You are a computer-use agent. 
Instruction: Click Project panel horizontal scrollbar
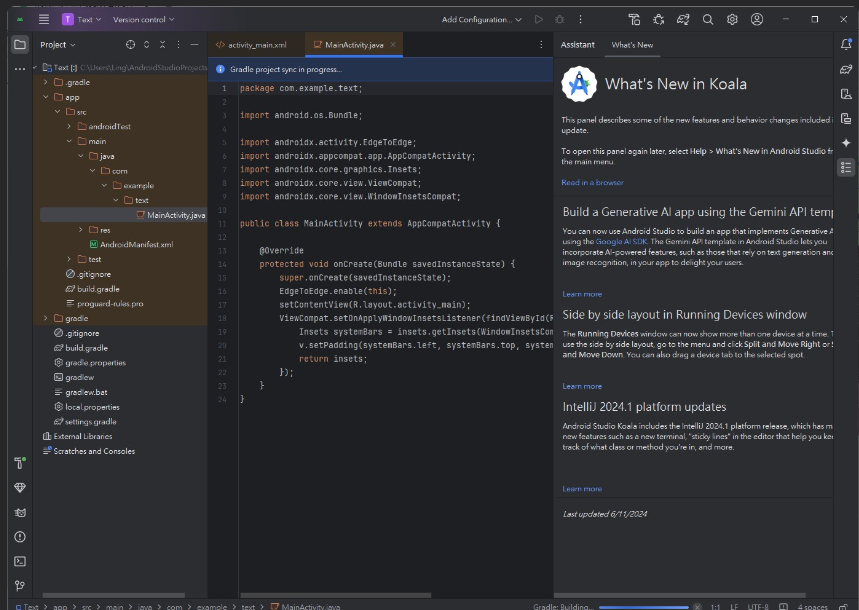click(x=113, y=595)
